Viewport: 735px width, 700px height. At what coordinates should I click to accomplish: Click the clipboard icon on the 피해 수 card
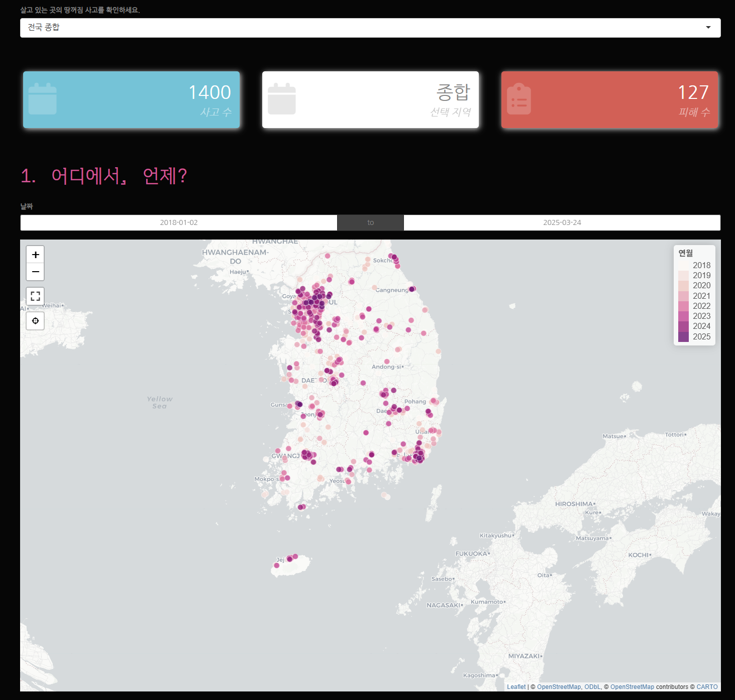[x=519, y=99]
